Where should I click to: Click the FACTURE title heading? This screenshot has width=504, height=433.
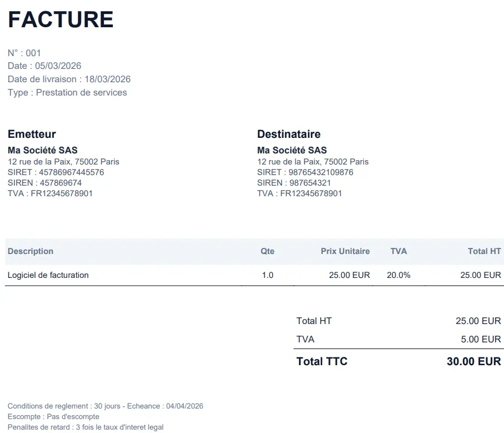[x=61, y=20]
